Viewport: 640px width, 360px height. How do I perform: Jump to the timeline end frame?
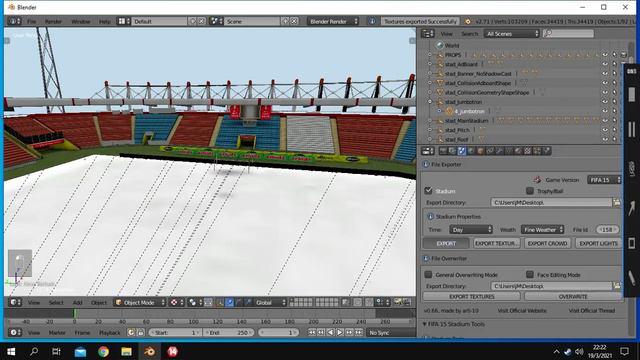[358, 333]
